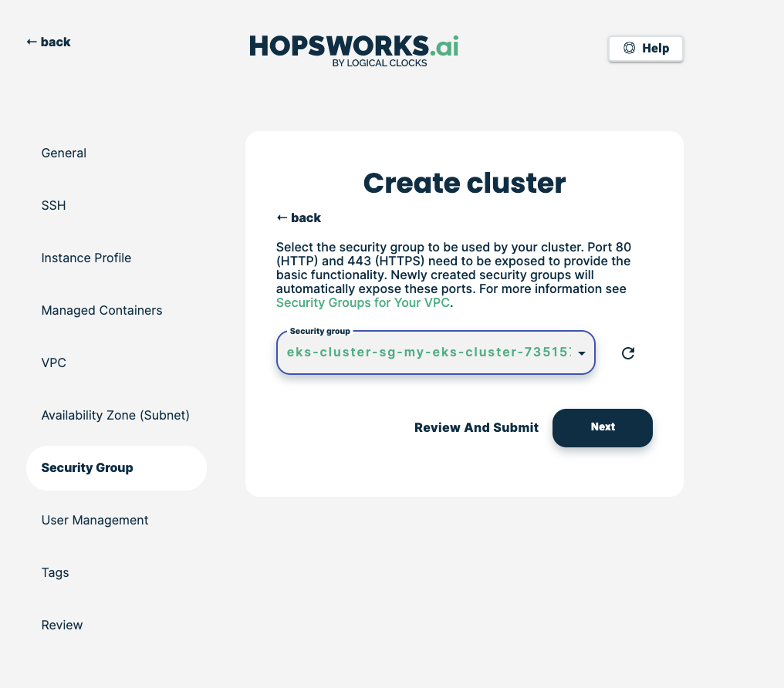Expand the Security group dropdown arrow
The width and height of the screenshot is (784, 688).
click(581, 353)
